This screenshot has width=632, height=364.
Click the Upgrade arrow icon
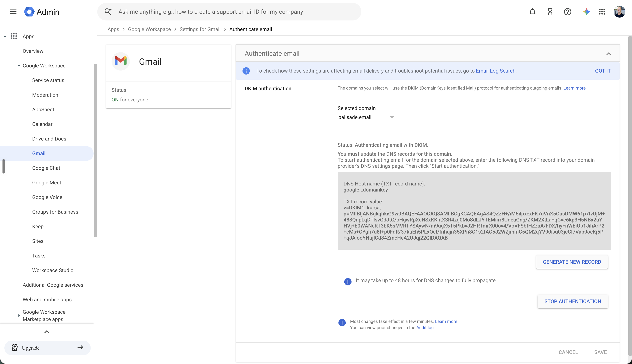80,347
